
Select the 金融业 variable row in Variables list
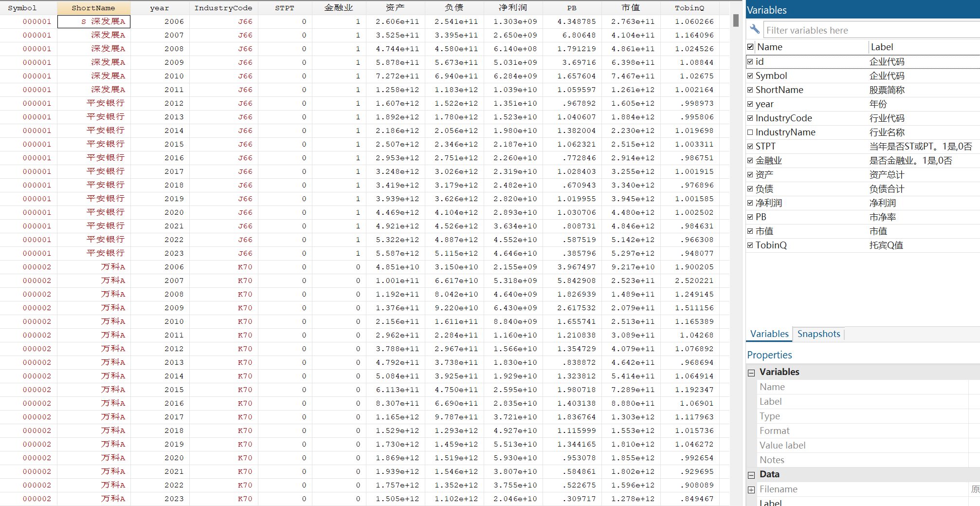coord(863,161)
